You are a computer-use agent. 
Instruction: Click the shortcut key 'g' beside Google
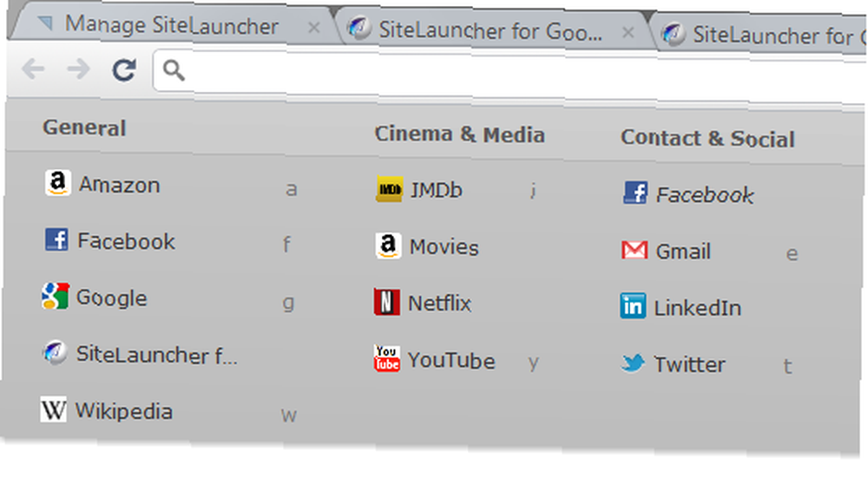288,303
